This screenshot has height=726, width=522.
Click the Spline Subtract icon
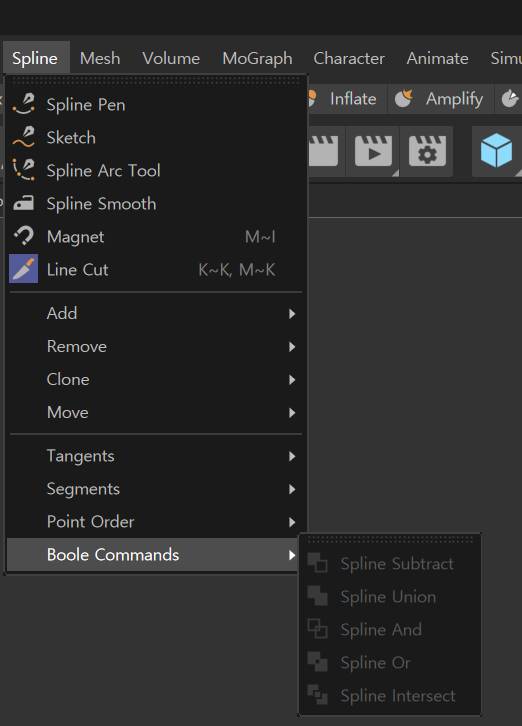pos(318,563)
